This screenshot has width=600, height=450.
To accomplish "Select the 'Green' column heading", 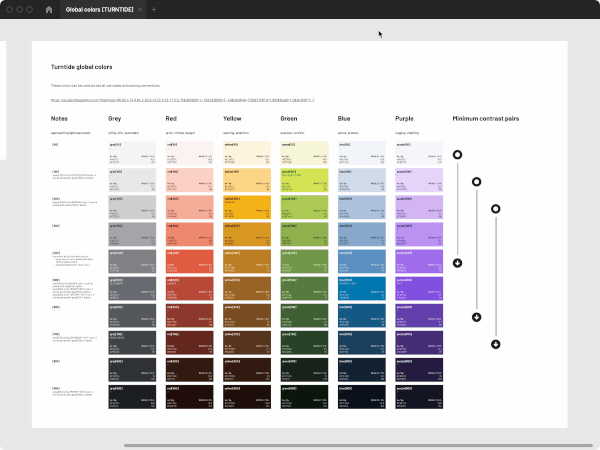I will coord(289,119).
